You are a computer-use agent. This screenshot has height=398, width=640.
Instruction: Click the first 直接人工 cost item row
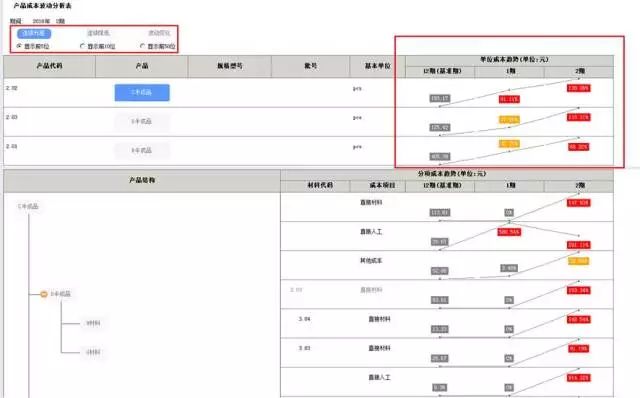pyautogui.click(x=371, y=231)
